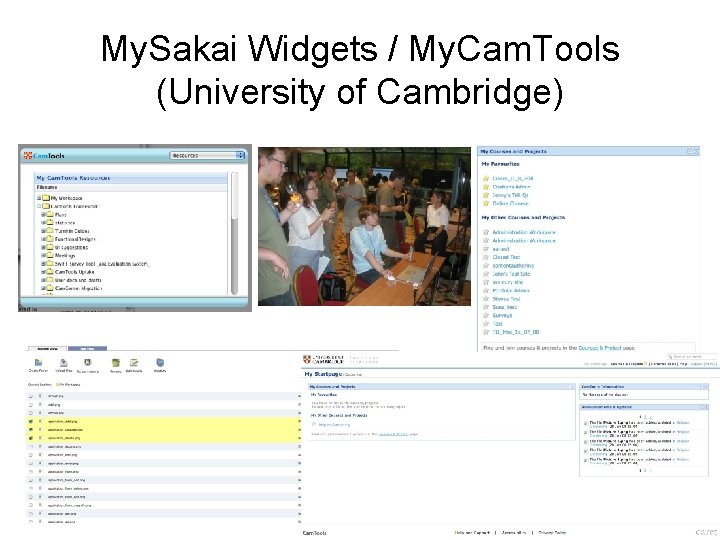Click the Remove toolbar icon

pos(116,365)
